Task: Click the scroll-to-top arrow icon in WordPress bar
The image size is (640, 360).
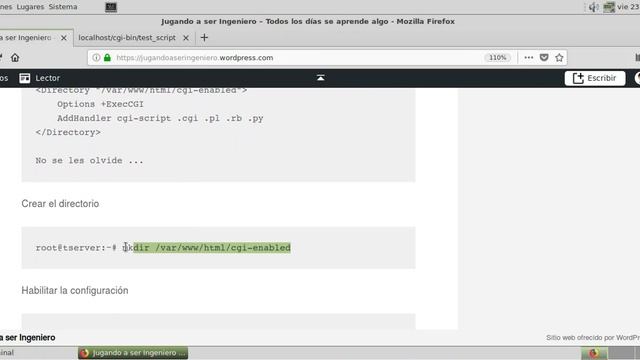Action: click(320, 78)
